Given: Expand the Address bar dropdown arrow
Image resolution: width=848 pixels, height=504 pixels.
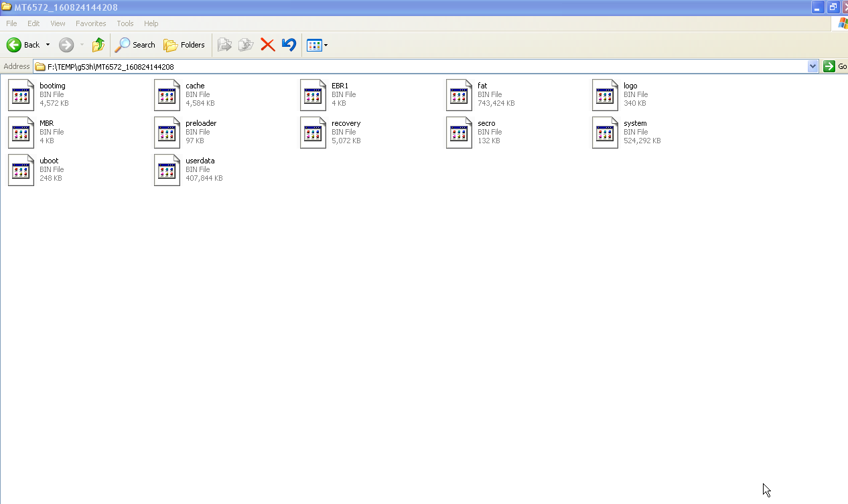Looking at the screenshot, I should coord(813,66).
